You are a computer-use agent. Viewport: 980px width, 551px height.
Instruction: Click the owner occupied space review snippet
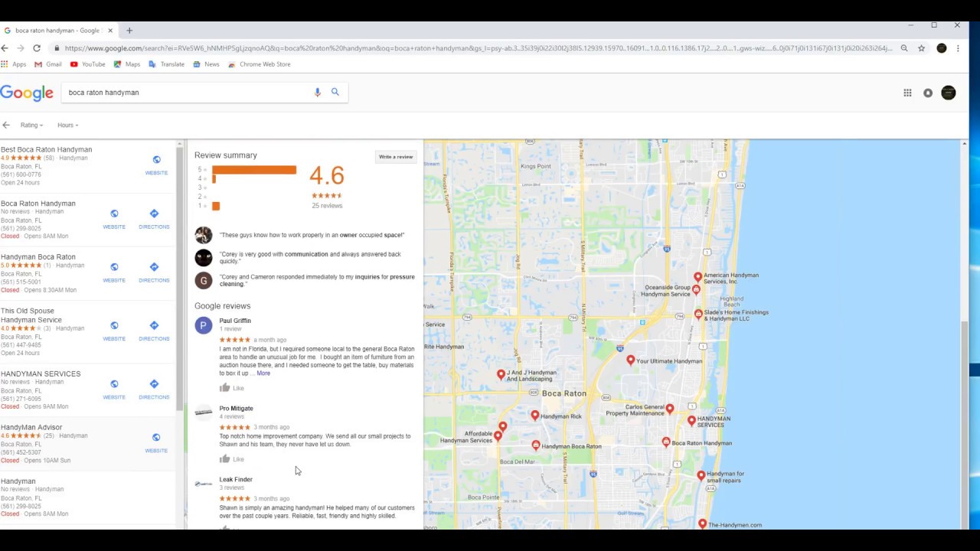tap(312, 235)
